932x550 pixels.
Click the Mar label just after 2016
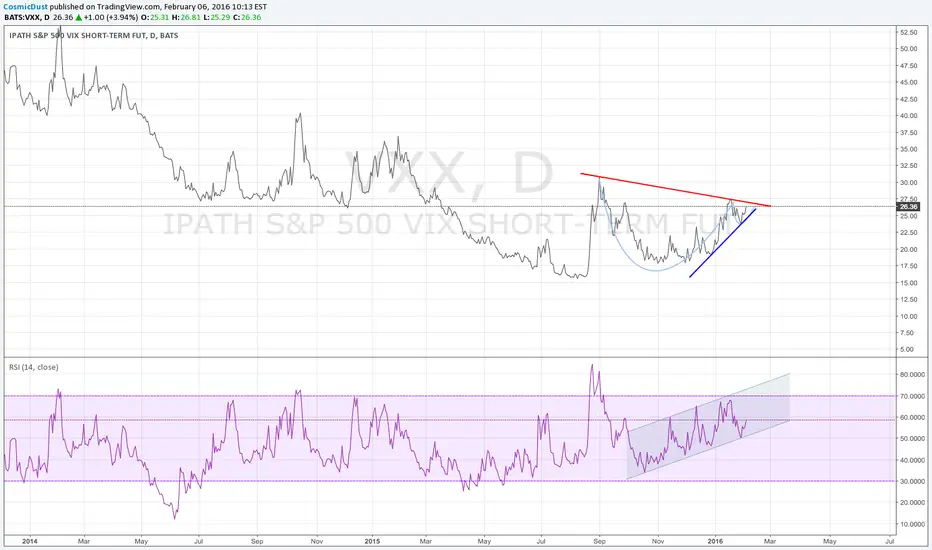(770, 542)
